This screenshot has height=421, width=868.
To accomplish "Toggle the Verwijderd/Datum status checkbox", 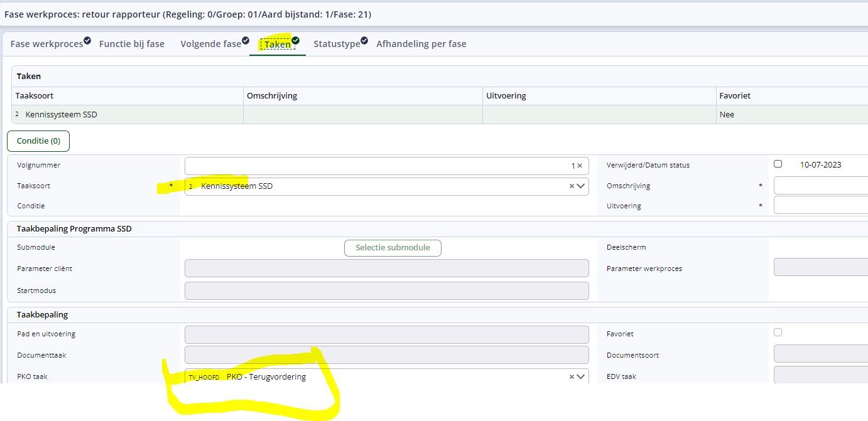I will [x=778, y=164].
